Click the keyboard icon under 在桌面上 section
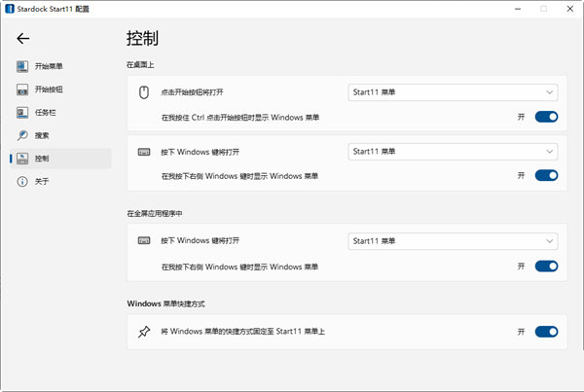Image resolution: width=584 pixels, height=392 pixels. pos(144,152)
